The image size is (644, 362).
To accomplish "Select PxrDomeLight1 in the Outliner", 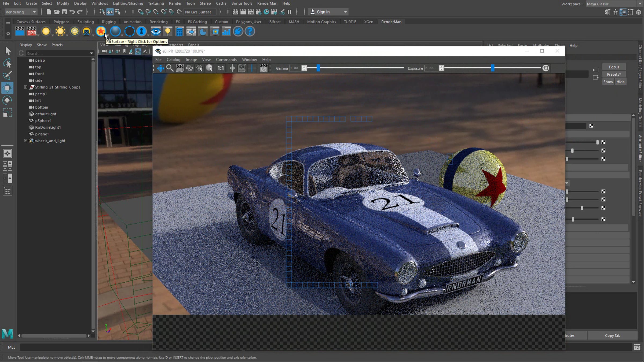I will click(48, 127).
